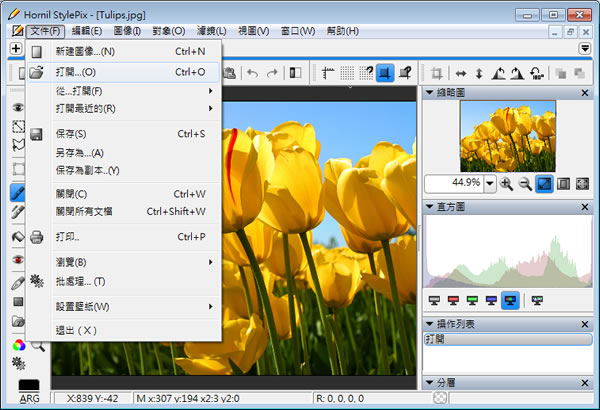600x410 pixels.
Task: Open the tab list dropdown at top right
Action: tap(585, 49)
